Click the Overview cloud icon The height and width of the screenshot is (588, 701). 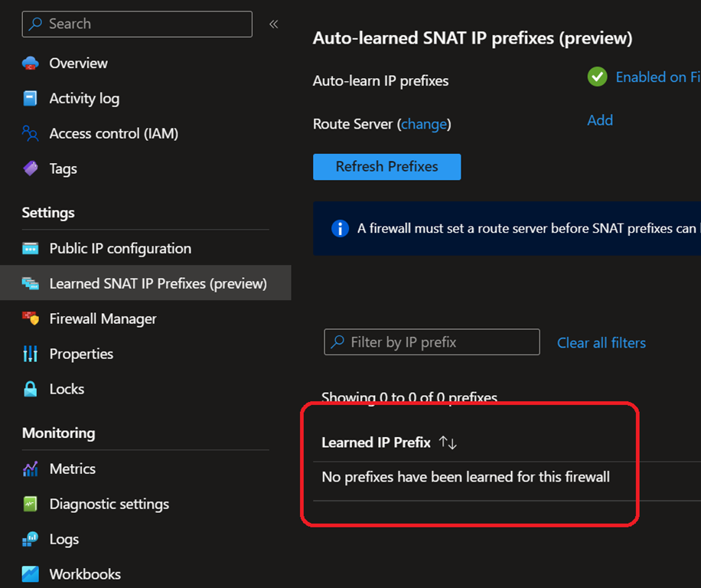coord(31,64)
